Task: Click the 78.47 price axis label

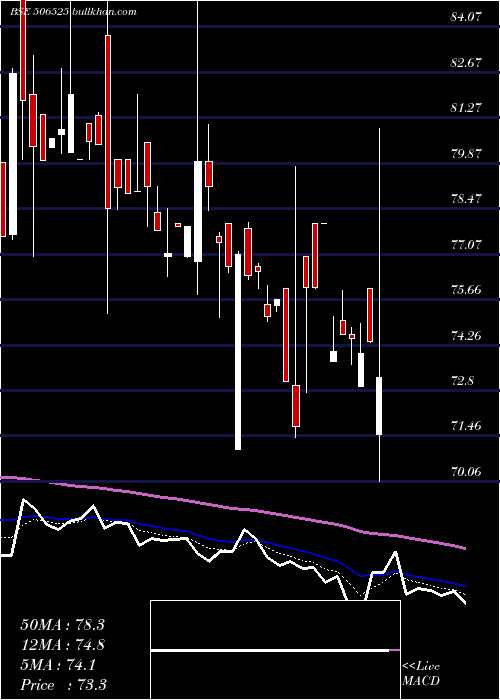Action: click(467, 199)
